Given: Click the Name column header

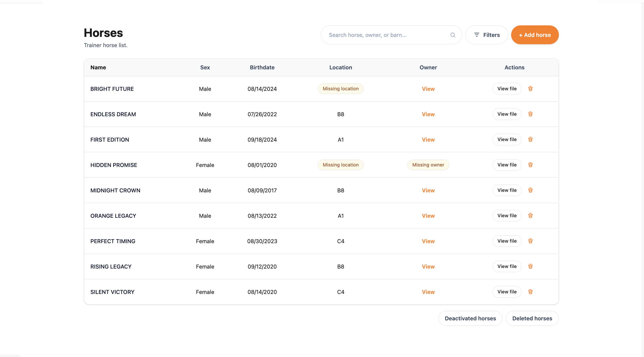Looking at the screenshot, I should click(x=98, y=68).
